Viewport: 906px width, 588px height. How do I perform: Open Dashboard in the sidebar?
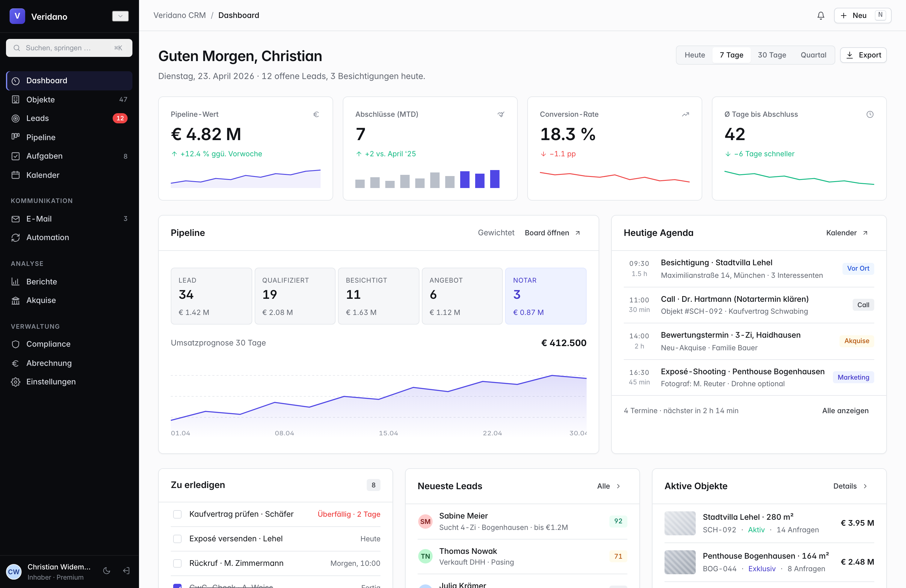click(69, 81)
